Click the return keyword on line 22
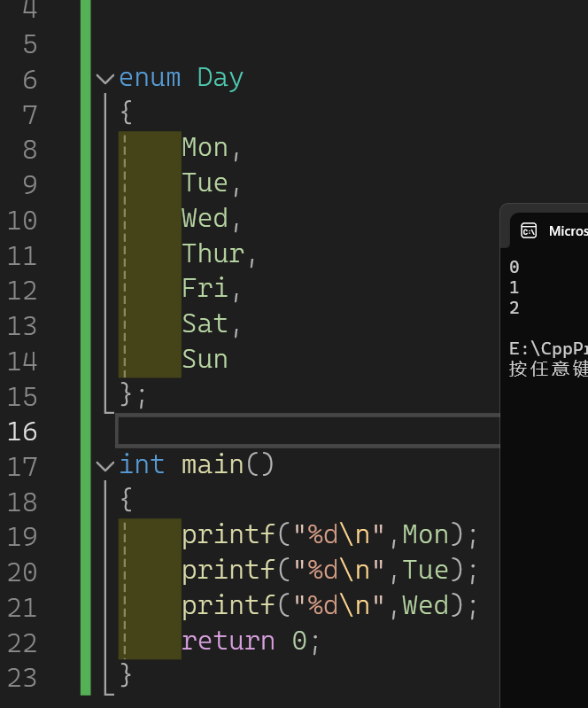588x708 pixels. (x=228, y=642)
